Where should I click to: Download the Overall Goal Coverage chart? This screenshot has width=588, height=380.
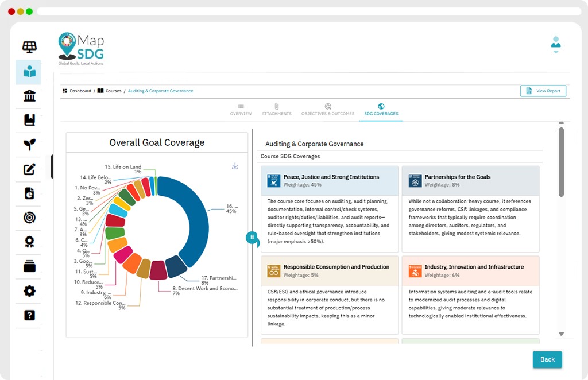click(235, 166)
